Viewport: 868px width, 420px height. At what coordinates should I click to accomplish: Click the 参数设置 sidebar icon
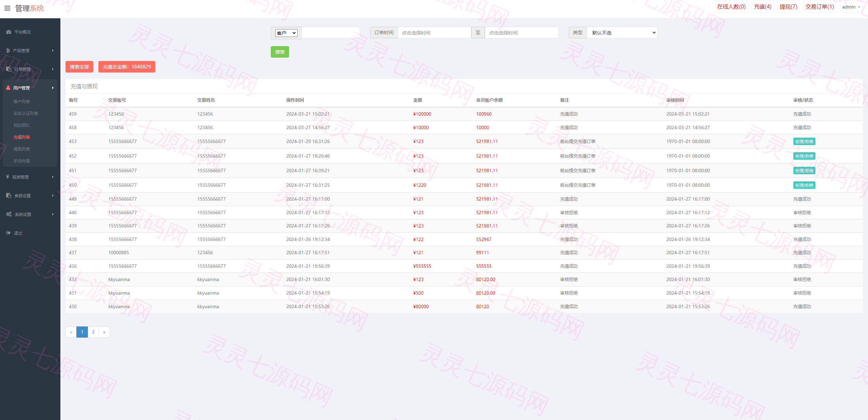click(x=9, y=196)
